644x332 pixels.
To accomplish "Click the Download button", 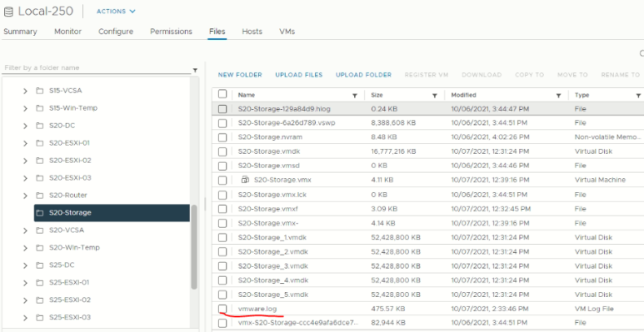I will [x=482, y=75].
